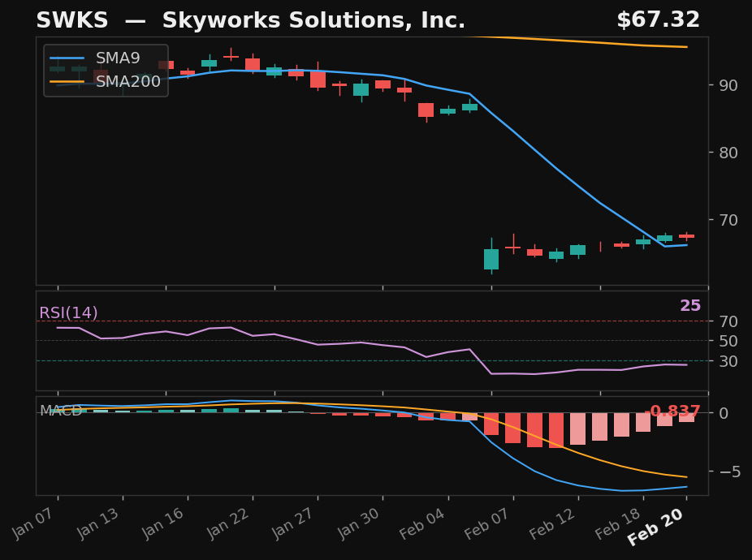752x560 pixels.
Task: Click the Jan 16 date label
Action: (x=164, y=523)
